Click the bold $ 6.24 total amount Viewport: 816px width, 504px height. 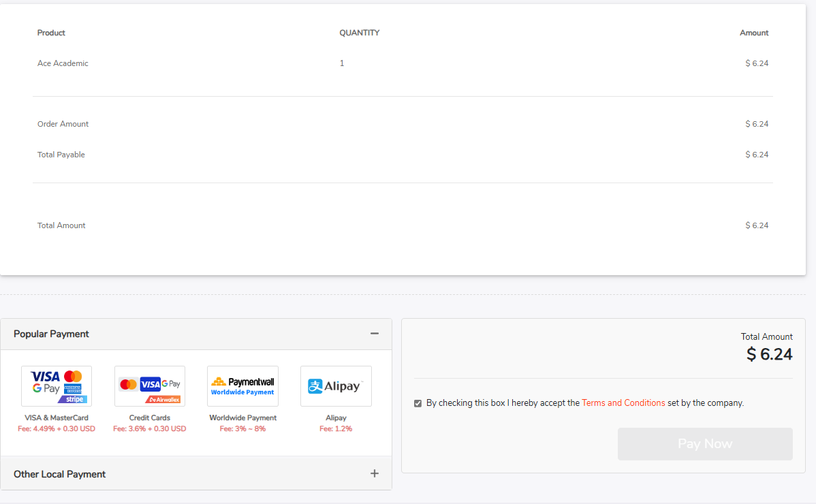pyautogui.click(x=769, y=354)
